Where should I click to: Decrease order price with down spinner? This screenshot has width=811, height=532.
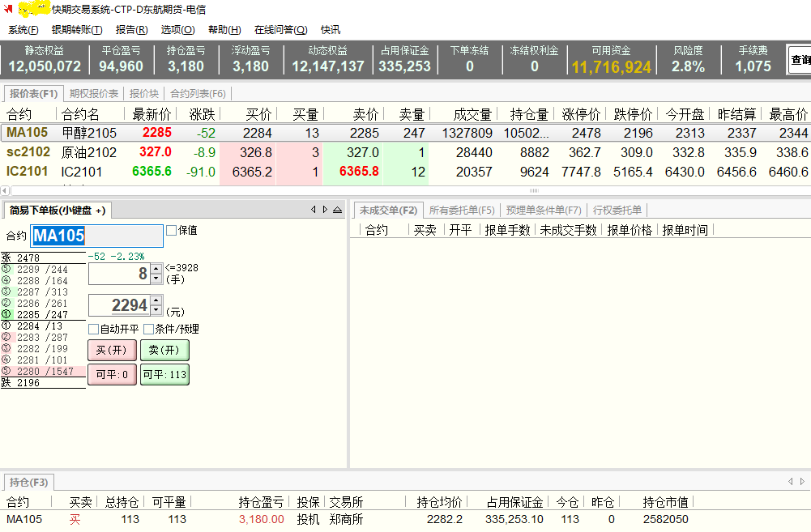click(156, 310)
